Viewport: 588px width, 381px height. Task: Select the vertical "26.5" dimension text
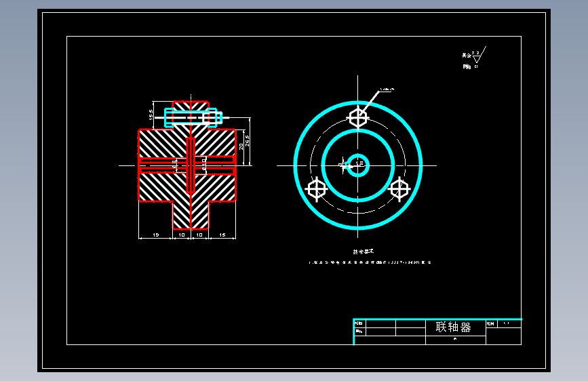click(247, 140)
